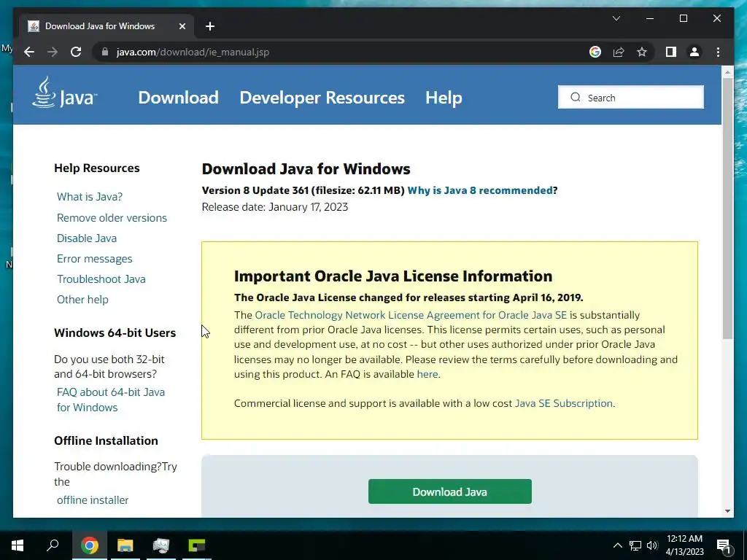The image size is (747, 560).
Task: Show hidden tray icons chevron
Action: coord(617,545)
